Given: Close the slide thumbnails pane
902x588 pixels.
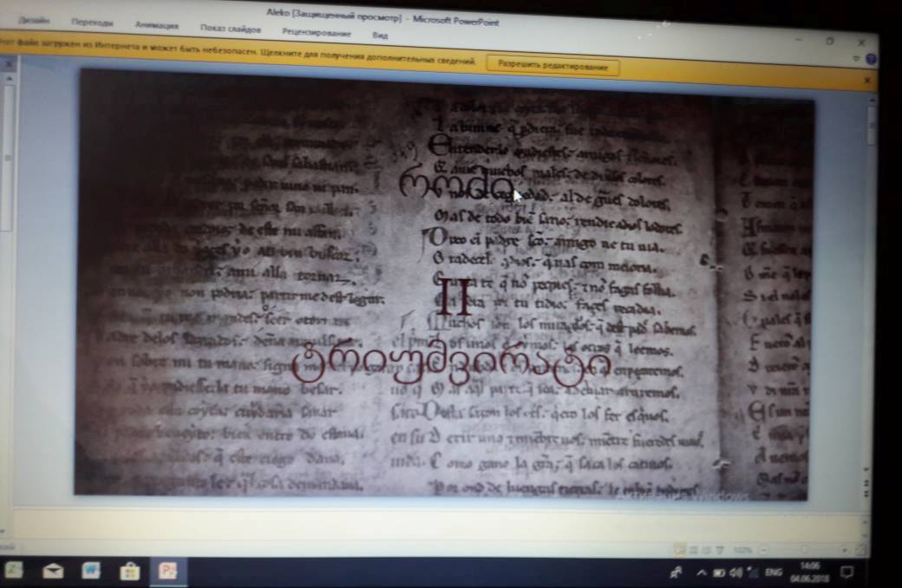Looking at the screenshot, I should (x=8, y=64).
